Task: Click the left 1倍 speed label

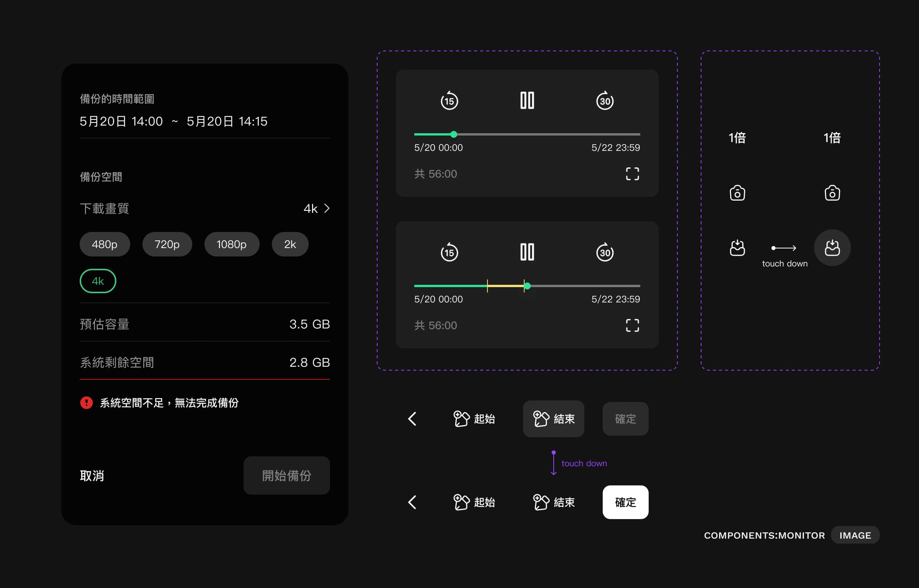Action: [x=737, y=138]
